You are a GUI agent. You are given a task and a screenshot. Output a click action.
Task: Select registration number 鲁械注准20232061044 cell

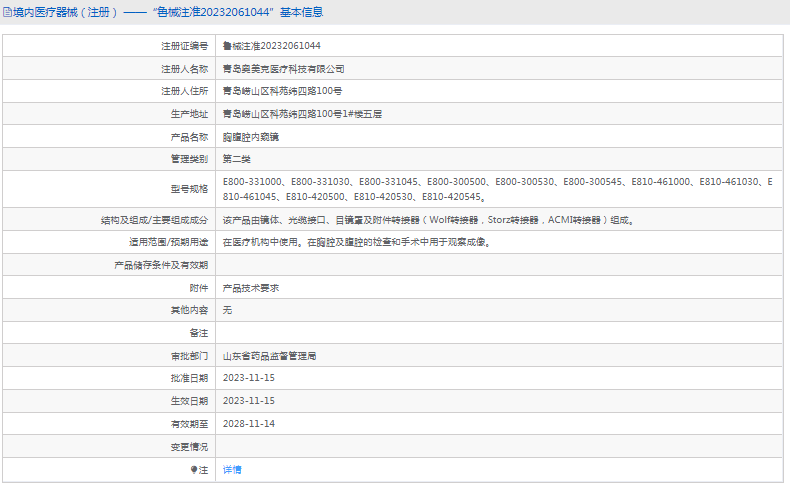point(272,46)
